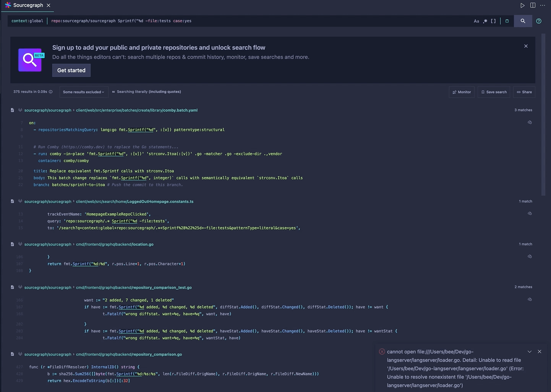Screen dimensions: 551x392
Task: Open repository_comparison_test.go file link
Action: coord(134,287)
